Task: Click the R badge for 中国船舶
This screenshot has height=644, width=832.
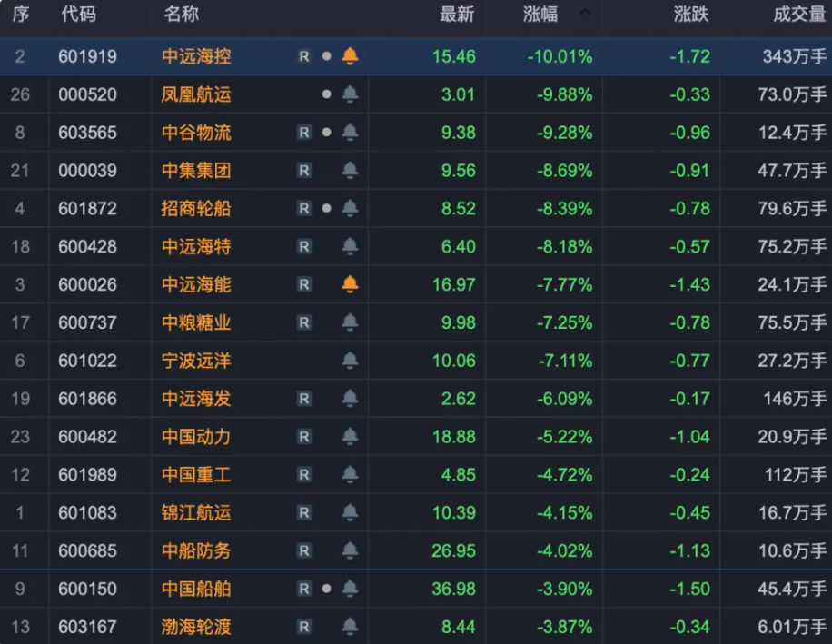Action: click(x=304, y=589)
